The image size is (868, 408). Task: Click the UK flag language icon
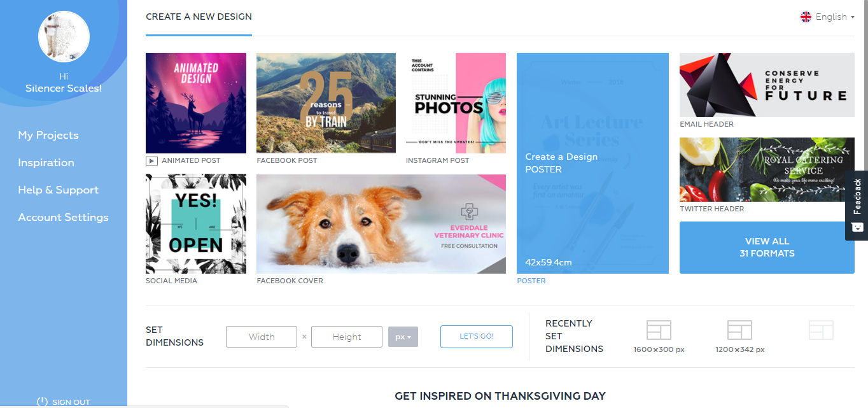coord(806,17)
